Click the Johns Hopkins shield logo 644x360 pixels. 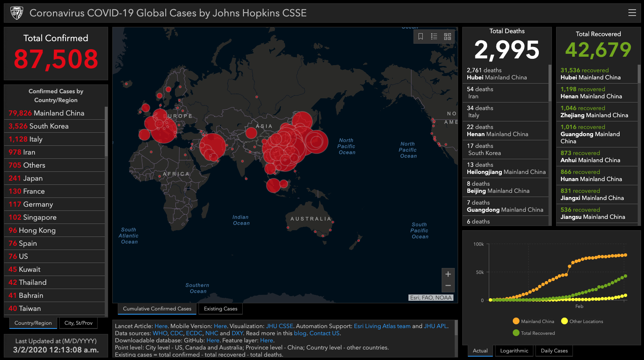click(17, 13)
